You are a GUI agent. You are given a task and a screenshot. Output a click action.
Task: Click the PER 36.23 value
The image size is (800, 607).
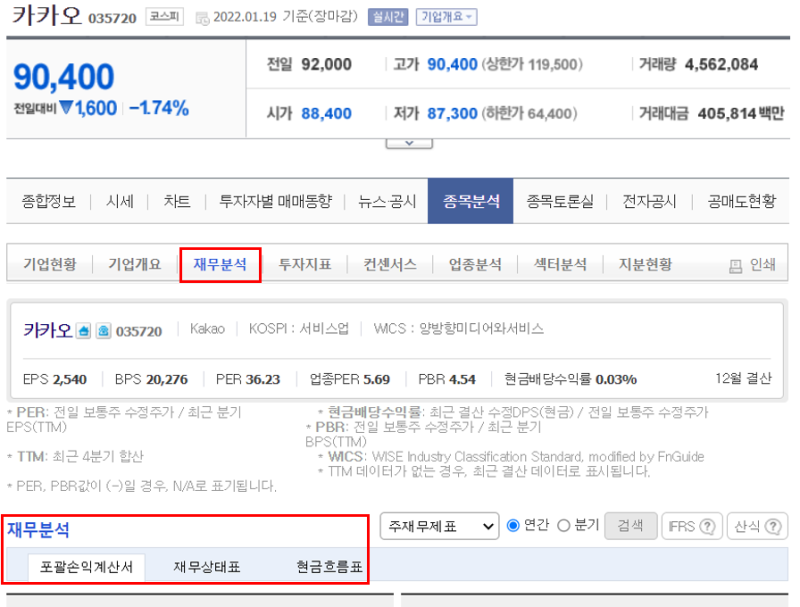tap(263, 380)
